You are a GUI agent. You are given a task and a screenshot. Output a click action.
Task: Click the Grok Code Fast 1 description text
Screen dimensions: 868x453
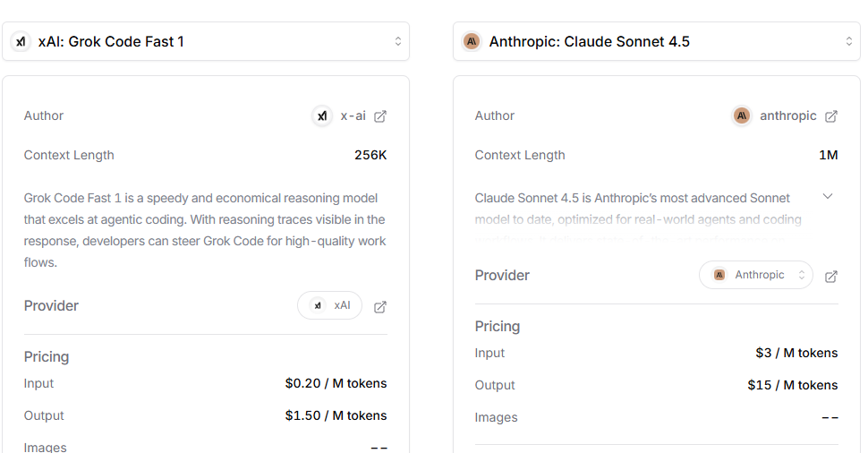pos(205,230)
